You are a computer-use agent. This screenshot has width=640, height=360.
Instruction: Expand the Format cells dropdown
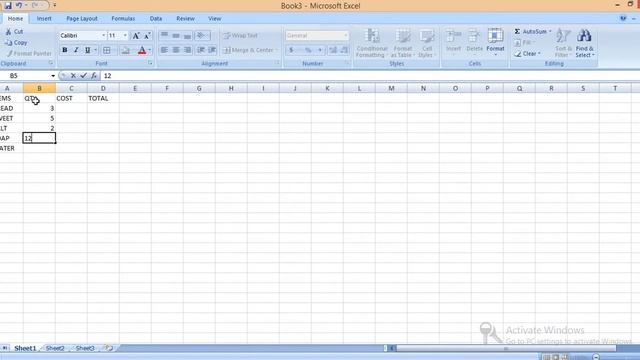point(496,55)
